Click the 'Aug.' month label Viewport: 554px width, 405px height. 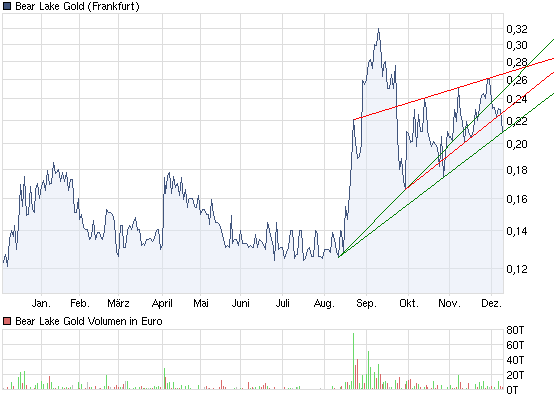324,303
